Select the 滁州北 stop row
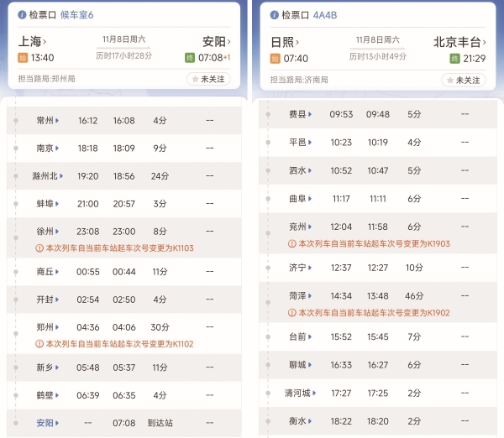This screenshot has height=438, width=504. coord(48,176)
